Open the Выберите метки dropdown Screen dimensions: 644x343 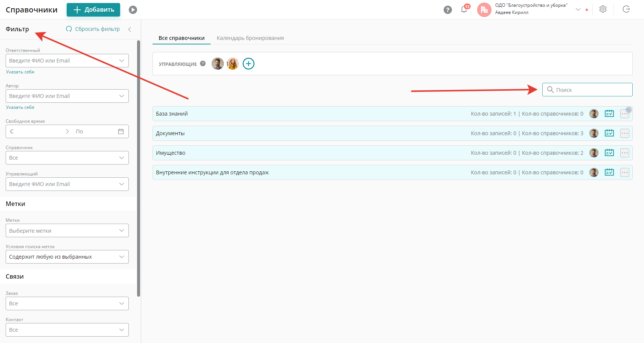point(67,230)
